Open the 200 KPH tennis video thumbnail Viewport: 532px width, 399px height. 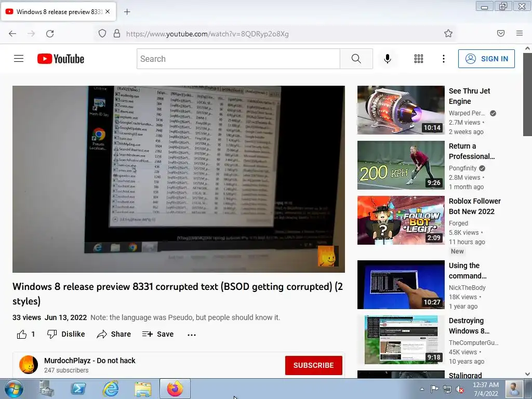tap(401, 165)
